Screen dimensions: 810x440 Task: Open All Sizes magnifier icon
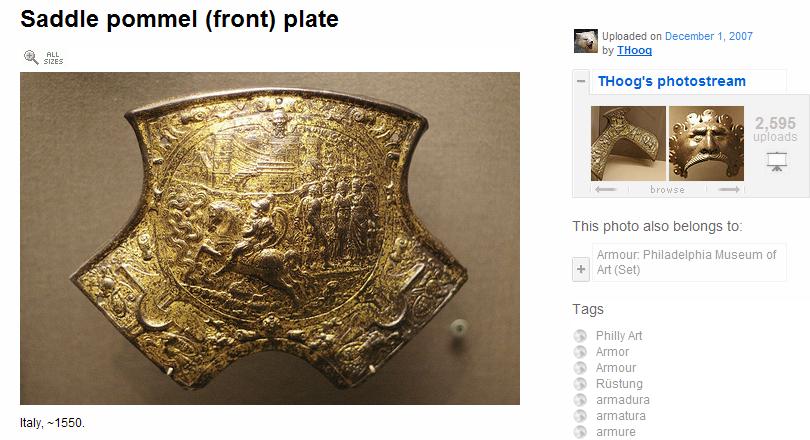point(32,57)
